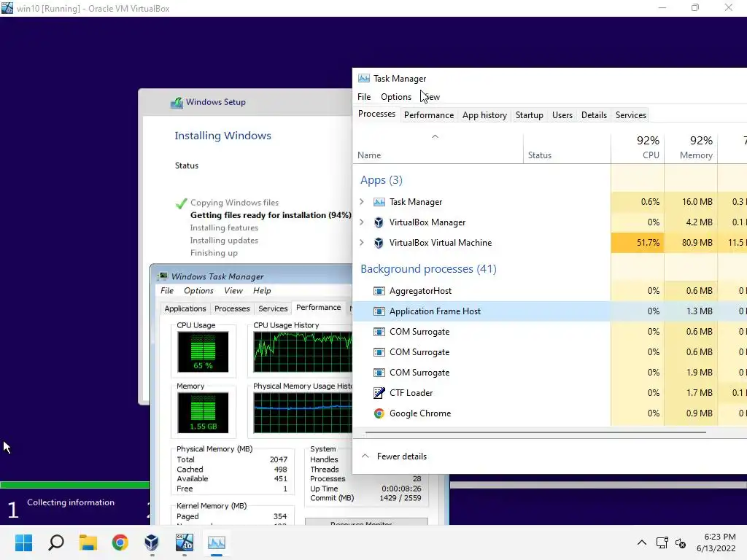Click the 51.7% CPU cell
Viewport: 747px width, 560px height.
638,243
